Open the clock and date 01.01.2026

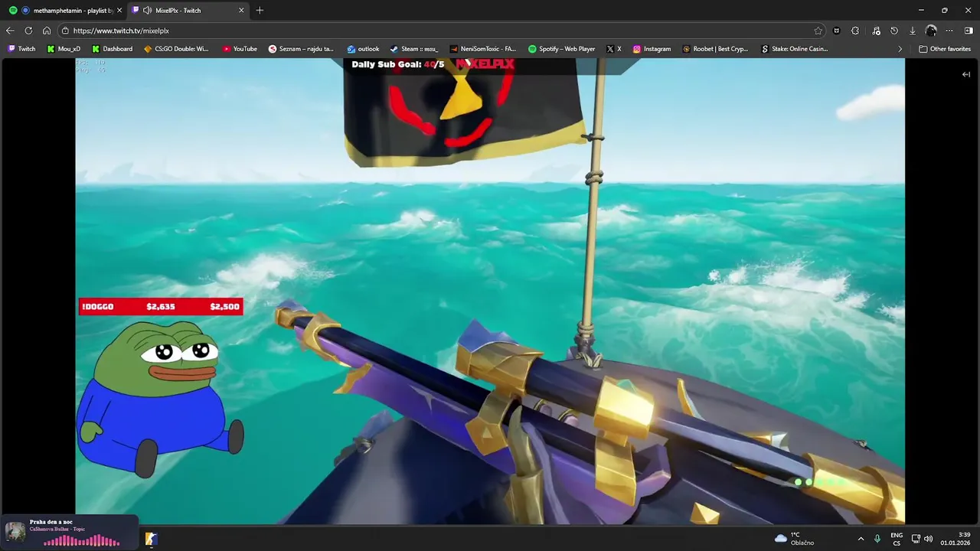pyautogui.click(x=955, y=539)
